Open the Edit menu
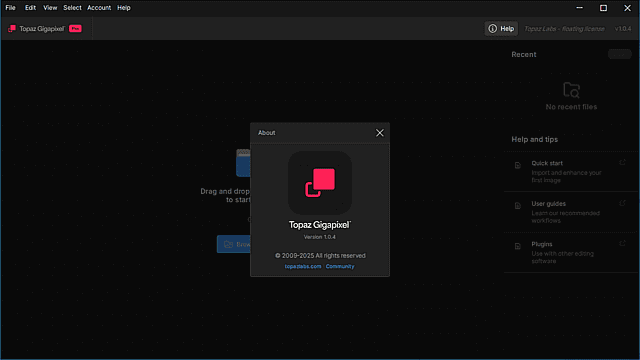Viewport: 640px width, 360px height. coord(30,8)
